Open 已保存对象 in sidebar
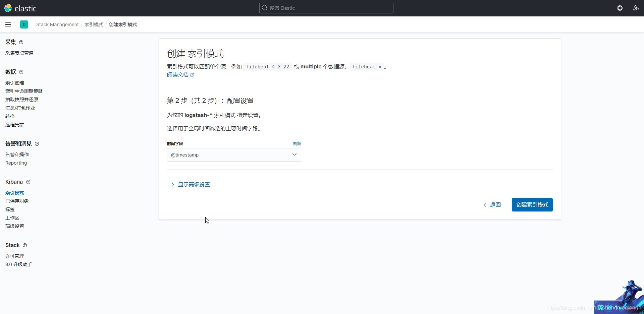This screenshot has height=314, width=644. (x=17, y=201)
